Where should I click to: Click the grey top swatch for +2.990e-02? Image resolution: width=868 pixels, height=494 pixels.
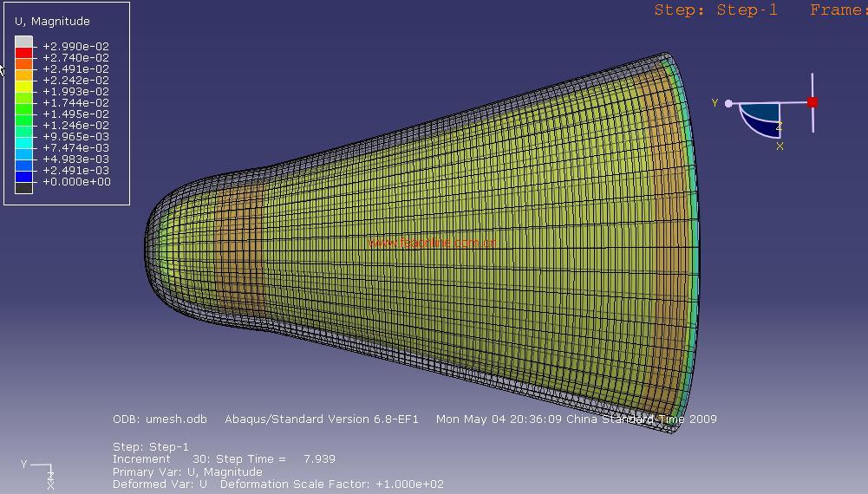[24, 41]
